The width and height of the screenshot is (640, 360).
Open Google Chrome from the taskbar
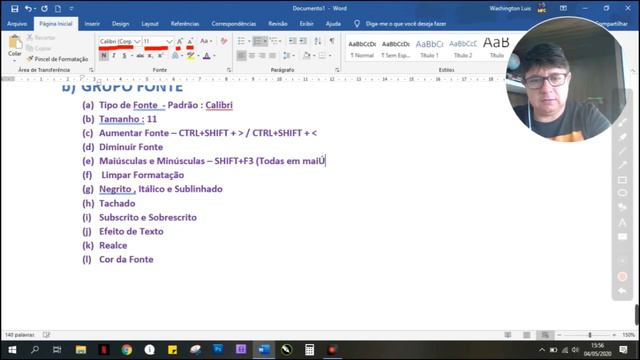127,350
